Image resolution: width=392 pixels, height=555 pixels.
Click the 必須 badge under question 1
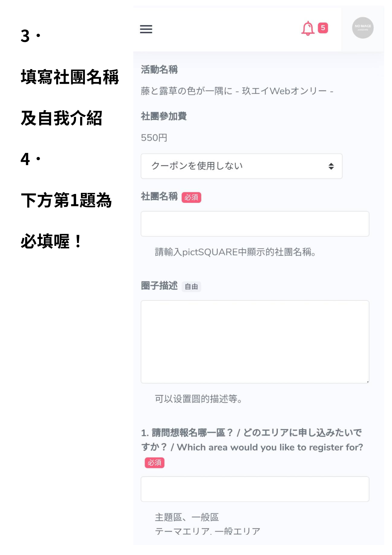154,463
